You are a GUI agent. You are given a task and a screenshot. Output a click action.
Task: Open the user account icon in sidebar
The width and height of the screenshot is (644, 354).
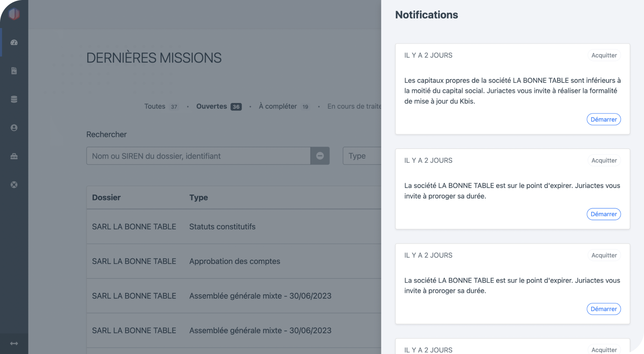[x=14, y=128]
